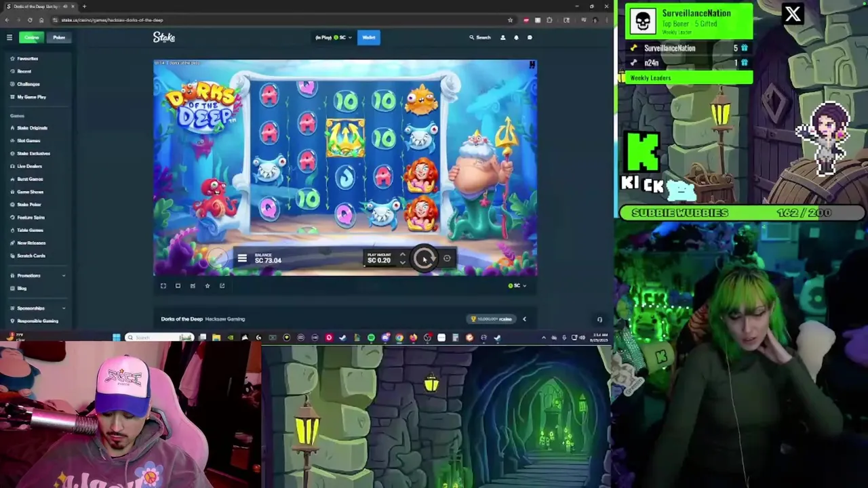
Task: Bookmark page with star icon
Action: click(510, 20)
